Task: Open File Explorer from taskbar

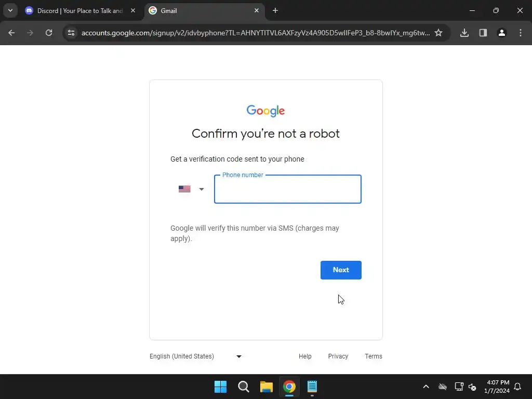Action: point(267,387)
